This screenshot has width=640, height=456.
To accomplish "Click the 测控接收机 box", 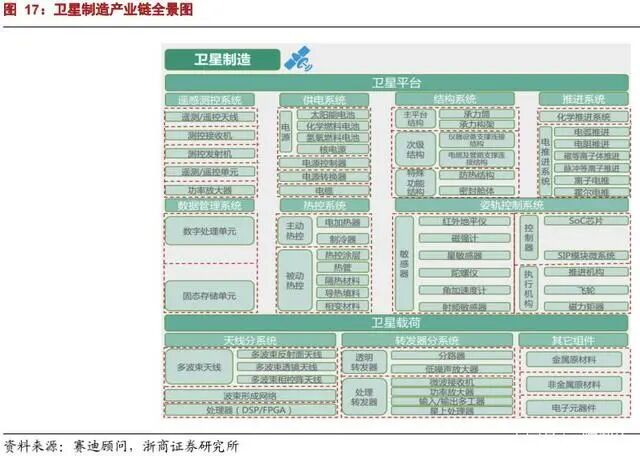I will click(x=210, y=135).
